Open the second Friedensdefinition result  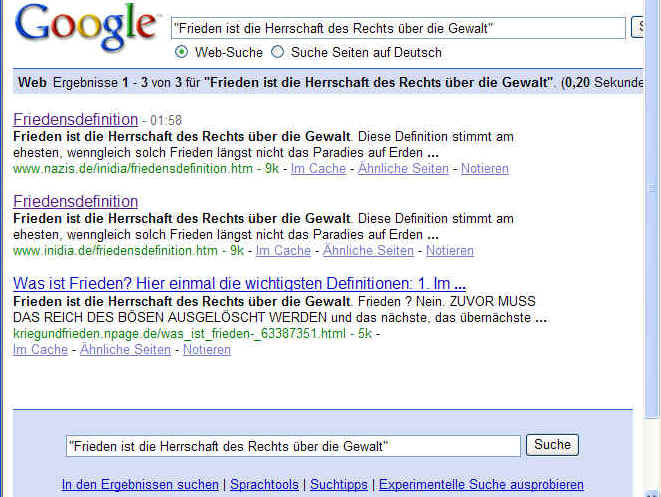pyautogui.click(x=75, y=201)
